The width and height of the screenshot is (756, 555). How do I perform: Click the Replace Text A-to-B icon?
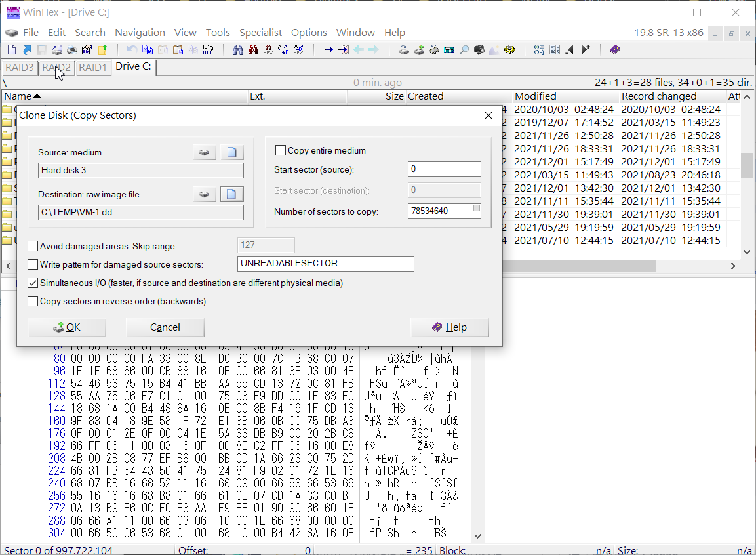[x=283, y=50]
